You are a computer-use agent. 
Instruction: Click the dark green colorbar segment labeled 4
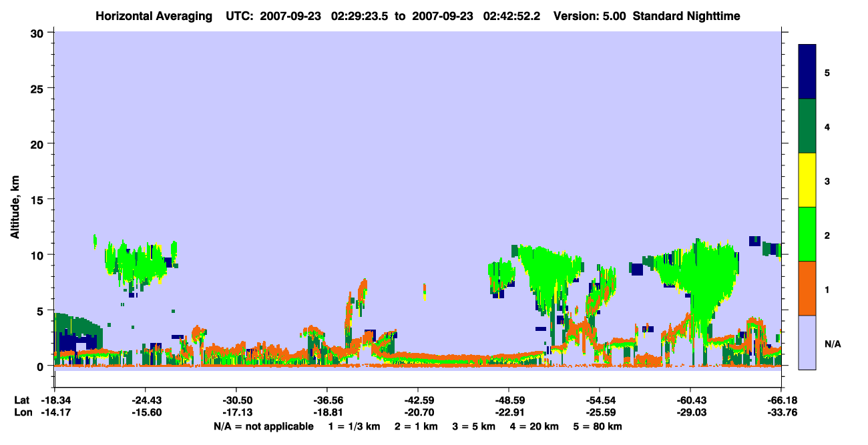(807, 126)
